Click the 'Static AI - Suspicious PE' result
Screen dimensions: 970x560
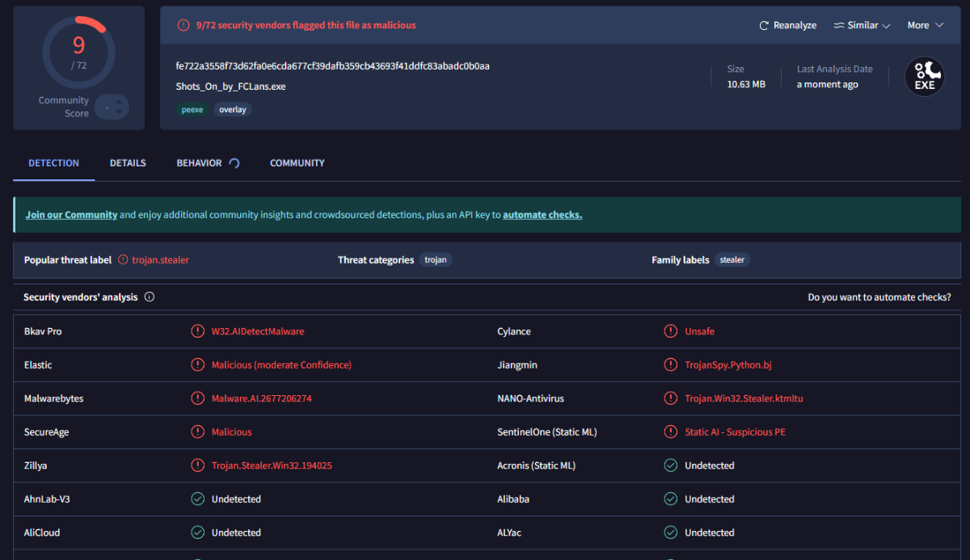coord(735,432)
